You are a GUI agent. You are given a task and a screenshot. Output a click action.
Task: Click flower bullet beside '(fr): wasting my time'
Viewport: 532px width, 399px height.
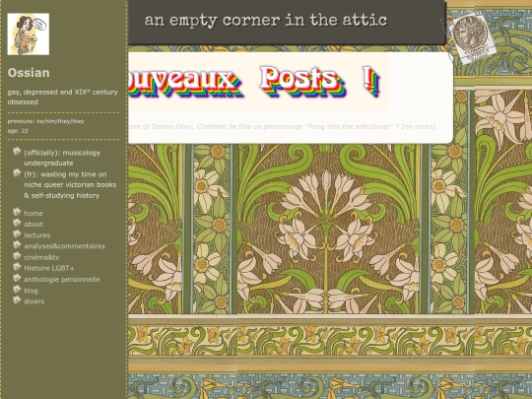(17, 172)
